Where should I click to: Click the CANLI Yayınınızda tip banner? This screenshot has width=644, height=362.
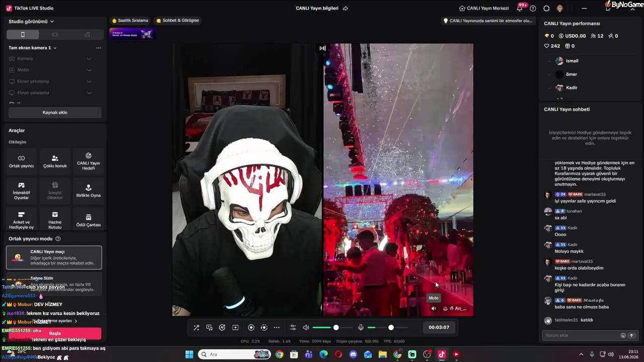[488, 21]
